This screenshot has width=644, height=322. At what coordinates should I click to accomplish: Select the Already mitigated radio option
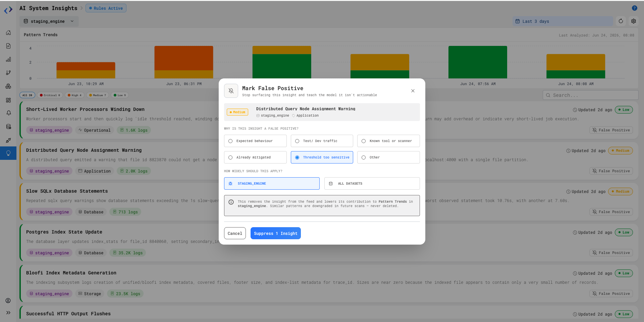tap(255, 157)
